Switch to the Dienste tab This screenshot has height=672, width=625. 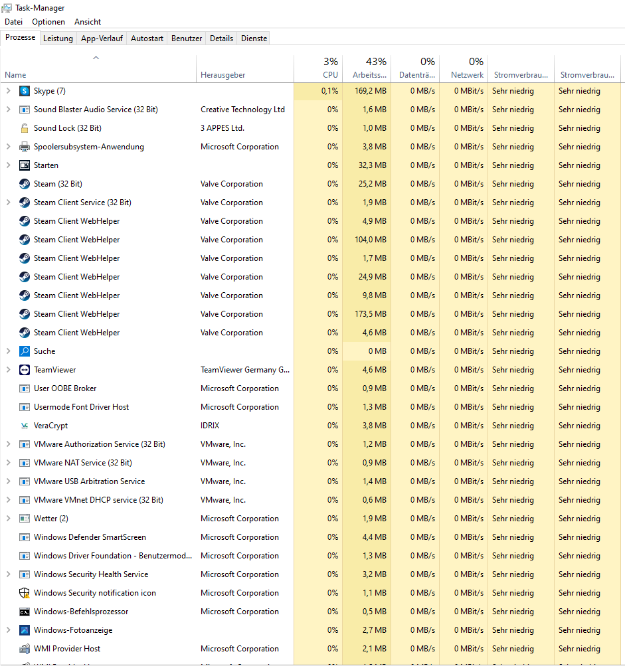tap(254, 39)
